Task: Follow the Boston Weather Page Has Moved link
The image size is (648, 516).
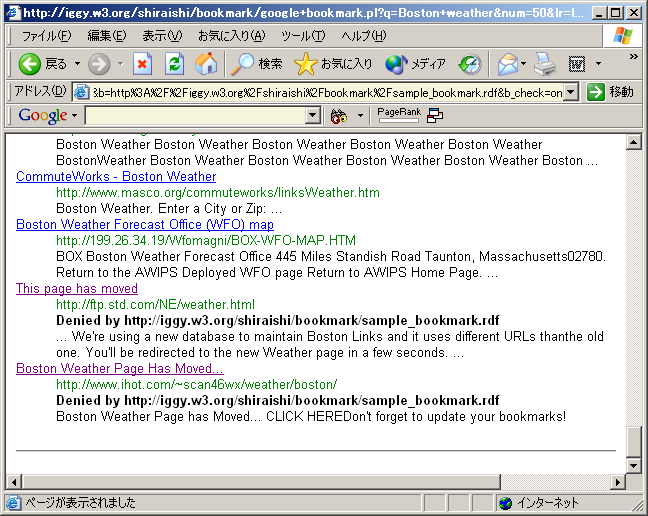Action: tap(120, 369)
